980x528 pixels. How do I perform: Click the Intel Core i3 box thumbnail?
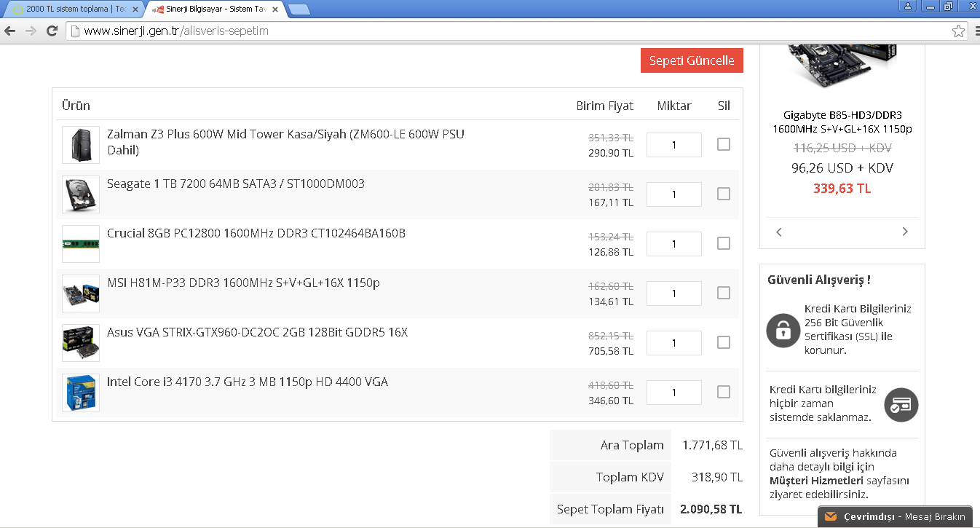(x=81, y=393)
